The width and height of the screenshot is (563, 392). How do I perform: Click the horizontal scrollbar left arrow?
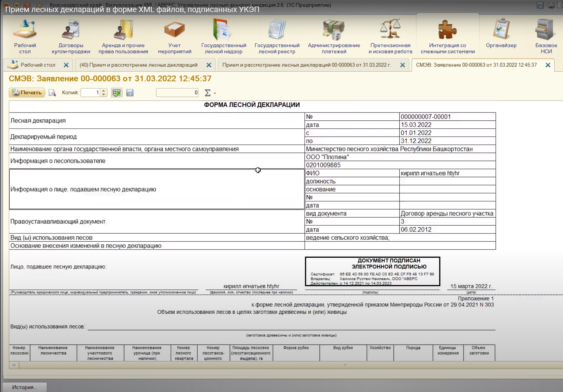[x=14, y=365]
